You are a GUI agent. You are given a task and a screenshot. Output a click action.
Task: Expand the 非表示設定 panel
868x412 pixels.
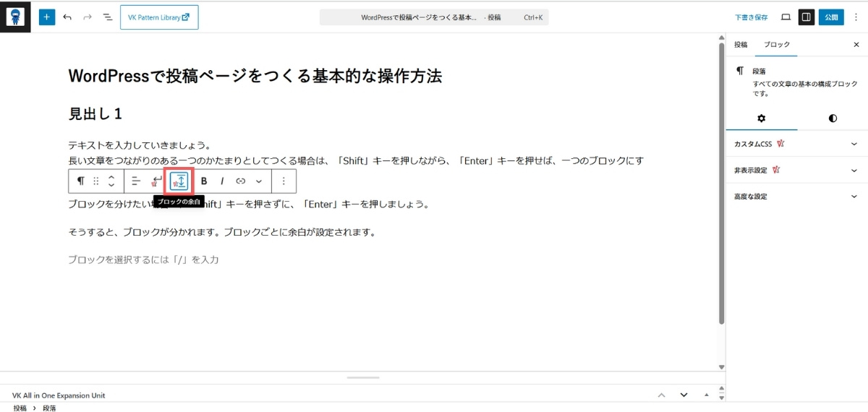pos(796,171)
